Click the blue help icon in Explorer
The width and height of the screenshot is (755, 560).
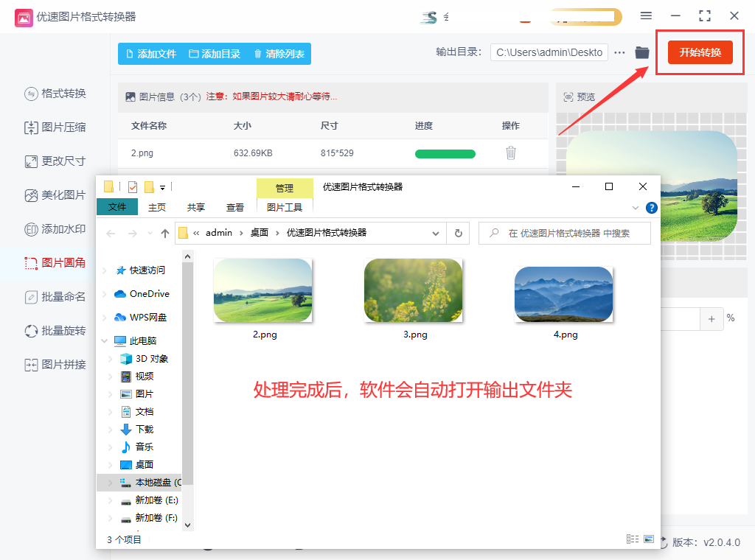(652, 208)
